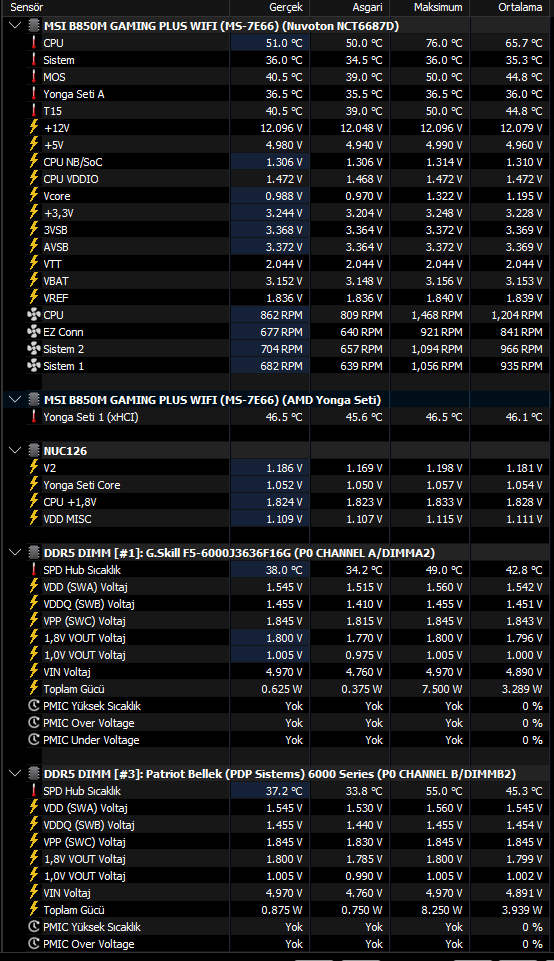Click Patriot Toplam Gücü maximum 8.250 W
554x961 pixels.
442,910
